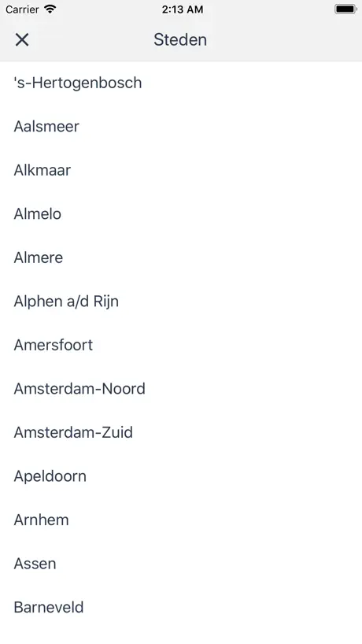Pick Barneveld at the list bottom
This screenshot has width=362, height=644.
click(181, 608)
